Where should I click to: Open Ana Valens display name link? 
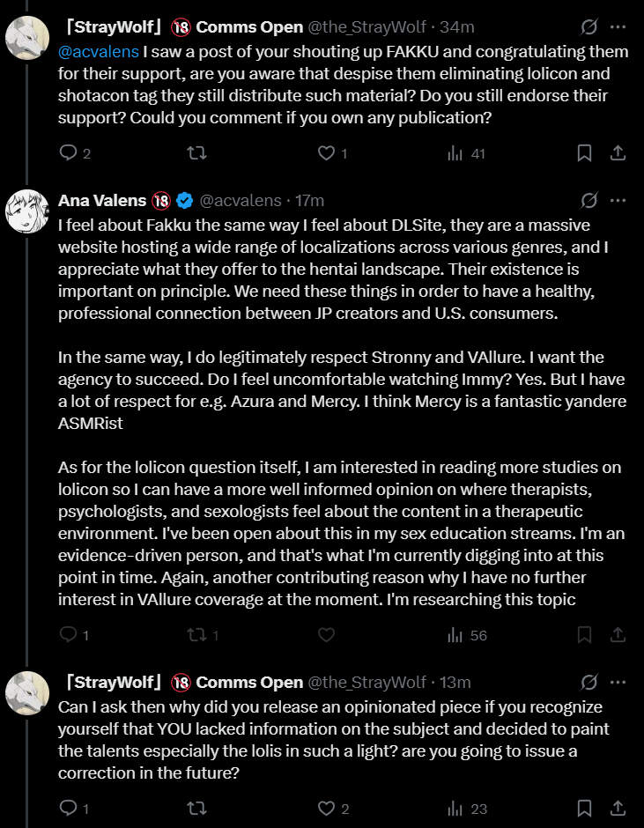pos(102,201)
